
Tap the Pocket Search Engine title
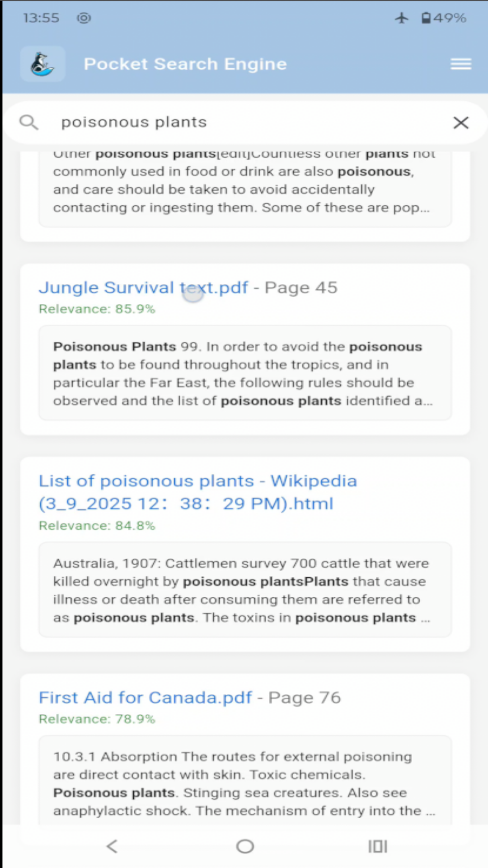[x=185, y=64]
